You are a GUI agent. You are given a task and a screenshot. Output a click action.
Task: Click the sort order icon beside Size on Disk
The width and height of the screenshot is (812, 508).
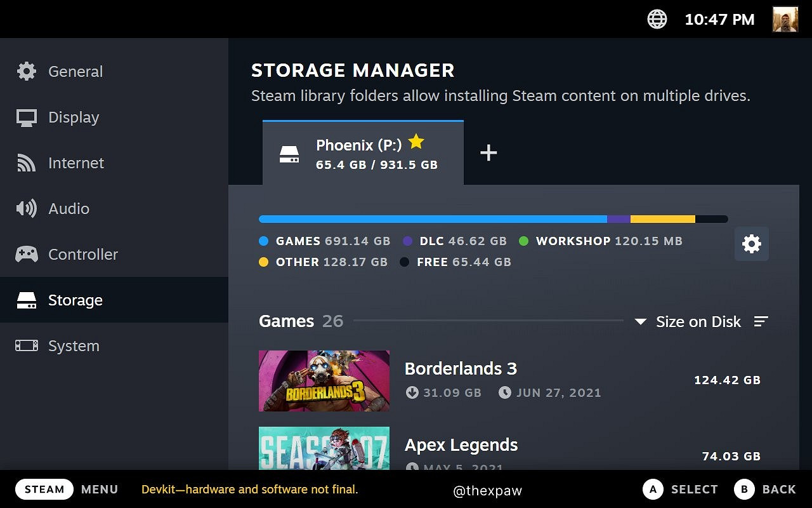tap(761, 321)
